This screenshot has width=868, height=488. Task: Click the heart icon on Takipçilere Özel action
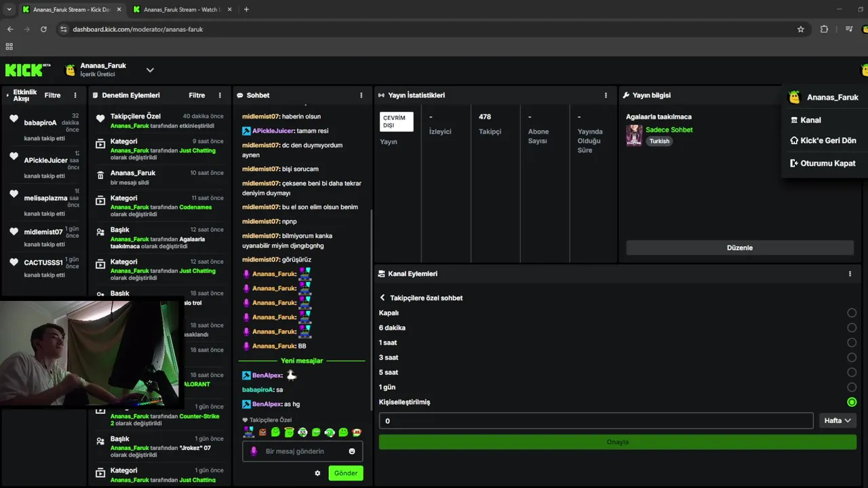[100, 119]
